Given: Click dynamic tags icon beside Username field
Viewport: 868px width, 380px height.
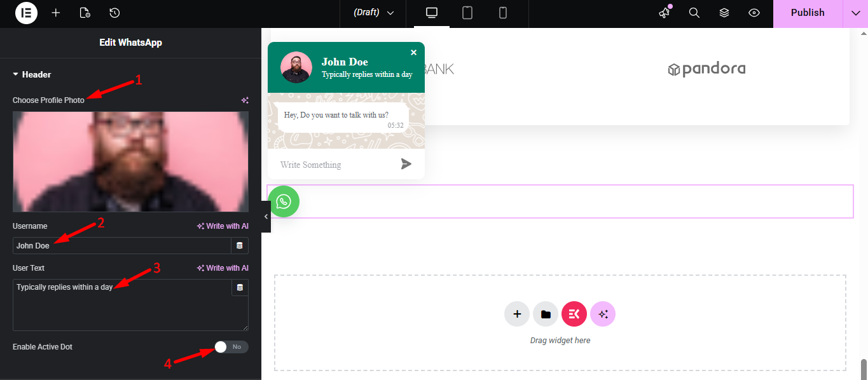Looking at the screenshot, I should coord(240,245).
